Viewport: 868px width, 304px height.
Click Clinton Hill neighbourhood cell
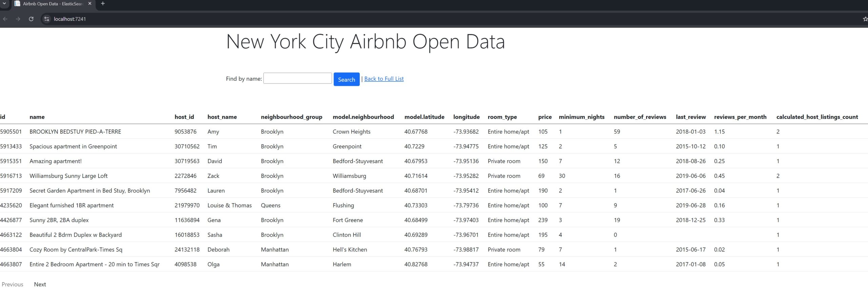(347, 235)
